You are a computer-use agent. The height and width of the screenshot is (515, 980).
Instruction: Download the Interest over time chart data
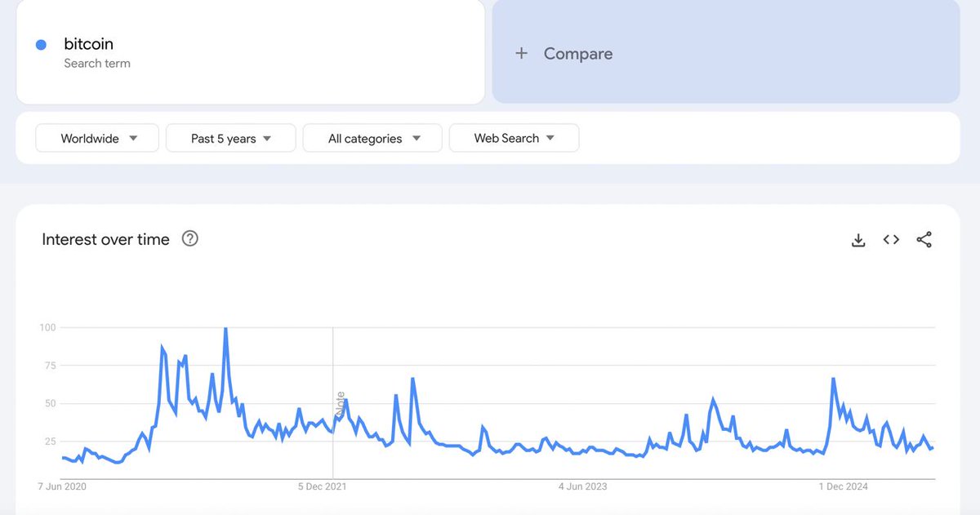pyautogui.click(x=858, y=239)
